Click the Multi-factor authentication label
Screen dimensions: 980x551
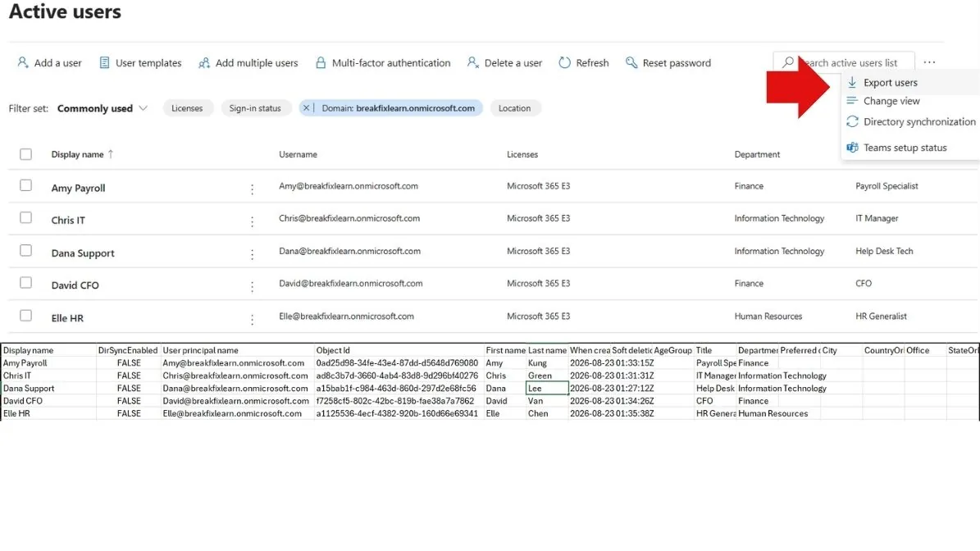pyautogui.click(x=391, y=62)
